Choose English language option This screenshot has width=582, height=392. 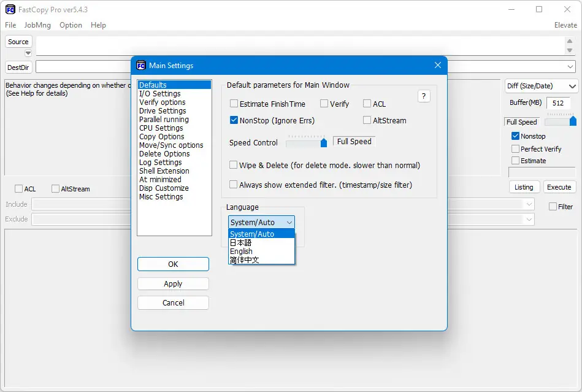(x=261, y=252)
